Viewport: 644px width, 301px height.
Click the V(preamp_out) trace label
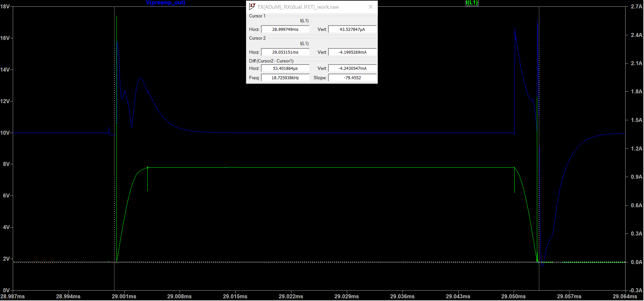[x=166, y=3]
